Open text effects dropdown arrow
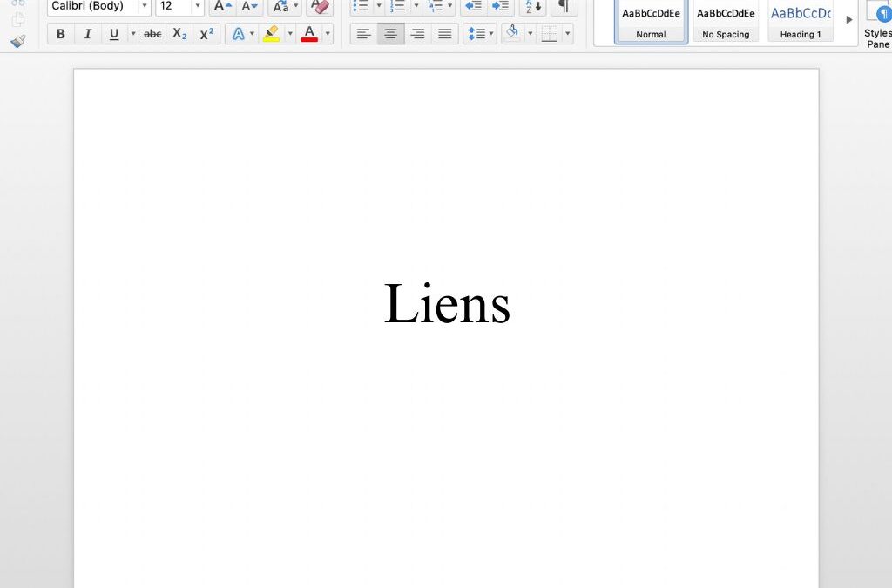892x588 pixels. click(x=252, y=34)
